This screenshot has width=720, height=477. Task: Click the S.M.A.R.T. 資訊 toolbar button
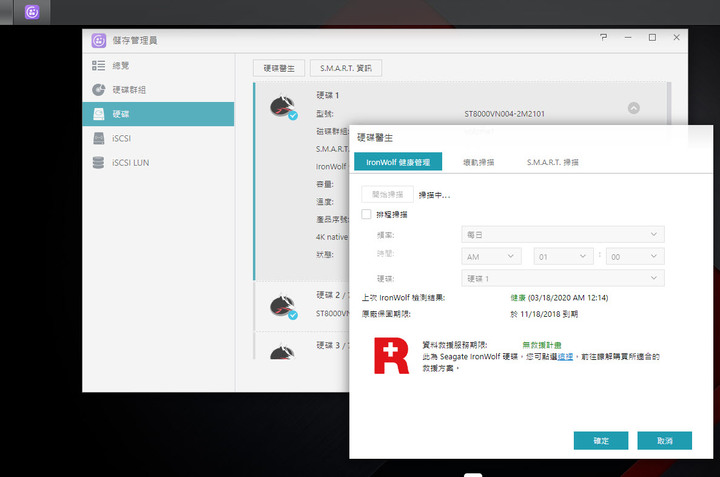[346, 68]
